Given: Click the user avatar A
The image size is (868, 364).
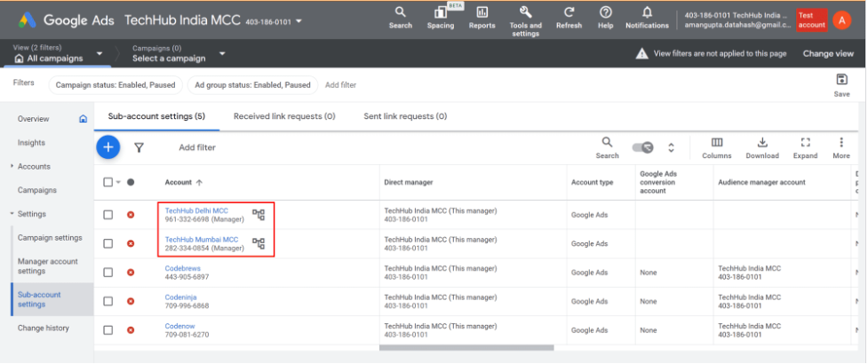Looking at the screenshot, I should pyautogui.click(x=841, y=20).
